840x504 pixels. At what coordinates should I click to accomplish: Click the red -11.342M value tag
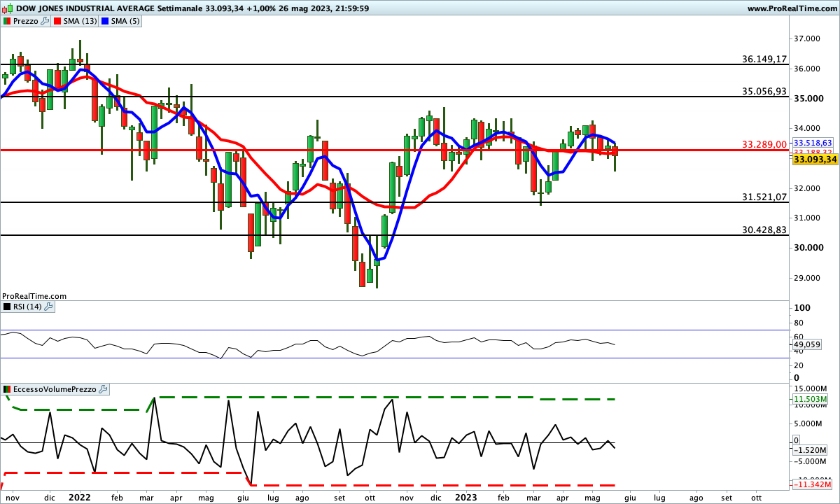(812, 484)
